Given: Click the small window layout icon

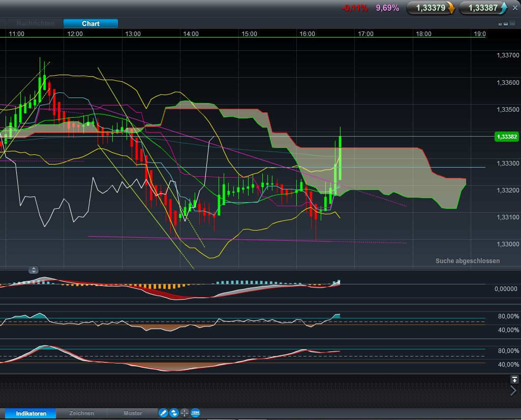Looking at the screenshot, I should coord(500,24).
